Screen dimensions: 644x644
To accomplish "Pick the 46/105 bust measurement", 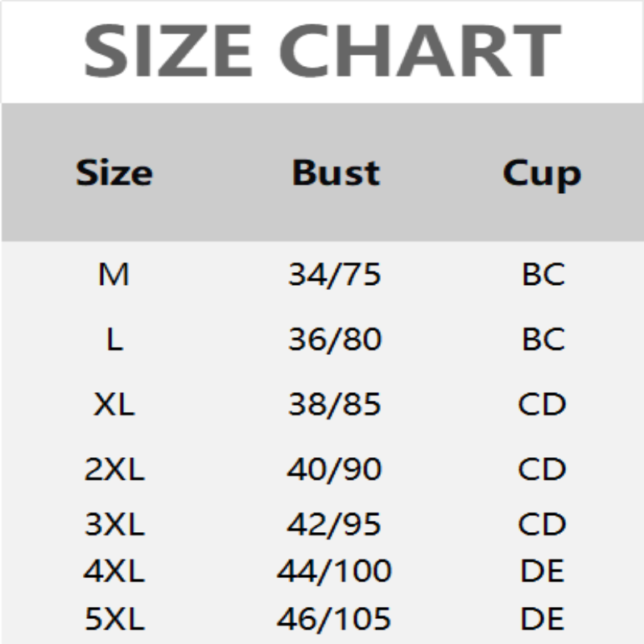I will click(x=334, y=619).
